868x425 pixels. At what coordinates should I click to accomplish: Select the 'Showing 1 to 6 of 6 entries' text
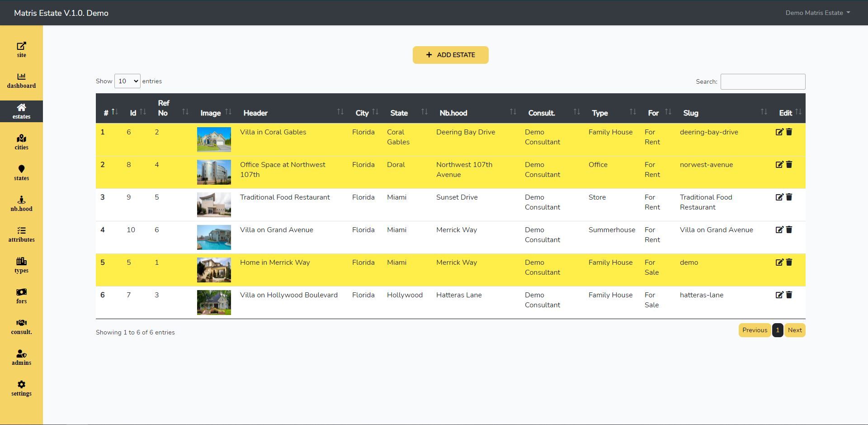pyautogui.click(x=135, y=332)
